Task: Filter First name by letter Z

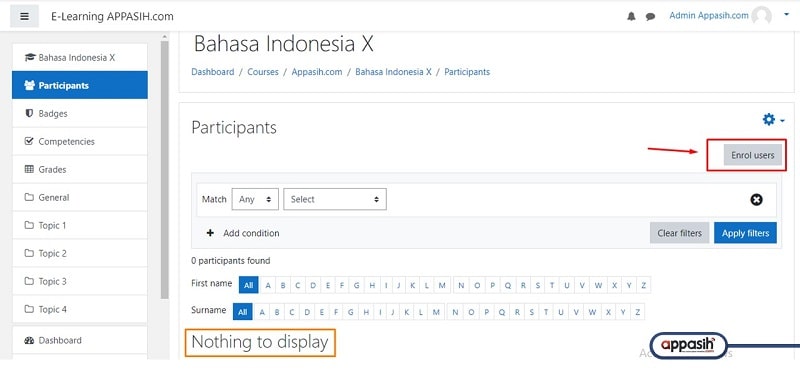Action: [644, 285]
